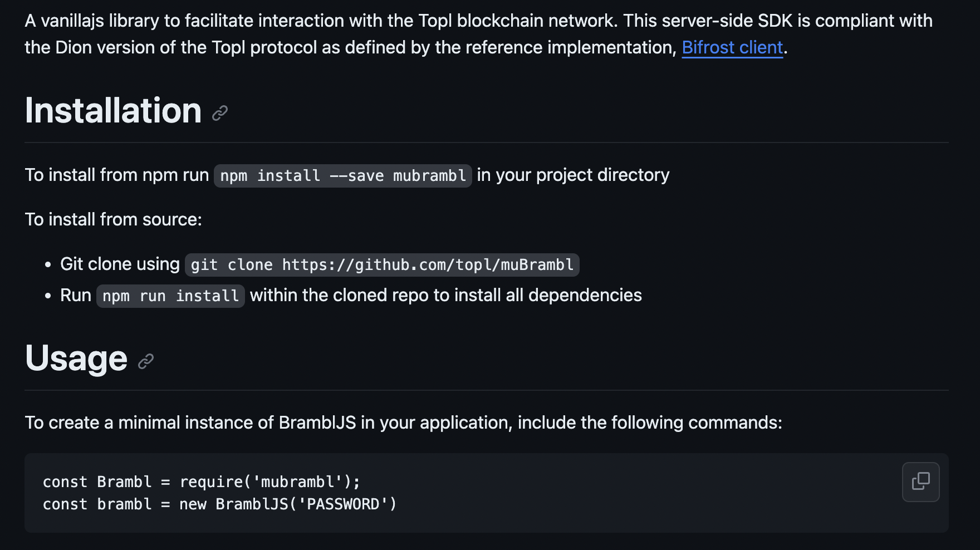Click the 'mubrambl' string in the require call
The height and width of the screenshot is (550, 980).
point(297,482)
